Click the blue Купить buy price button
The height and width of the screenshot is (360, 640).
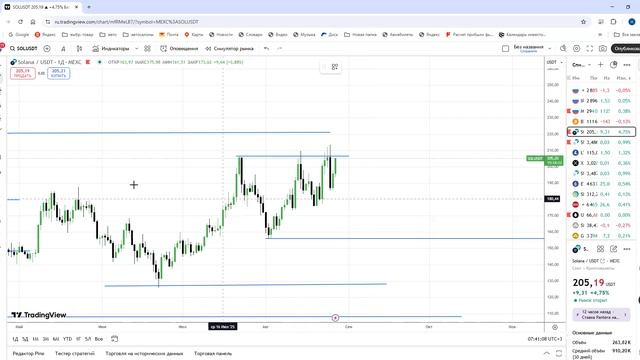58,73
